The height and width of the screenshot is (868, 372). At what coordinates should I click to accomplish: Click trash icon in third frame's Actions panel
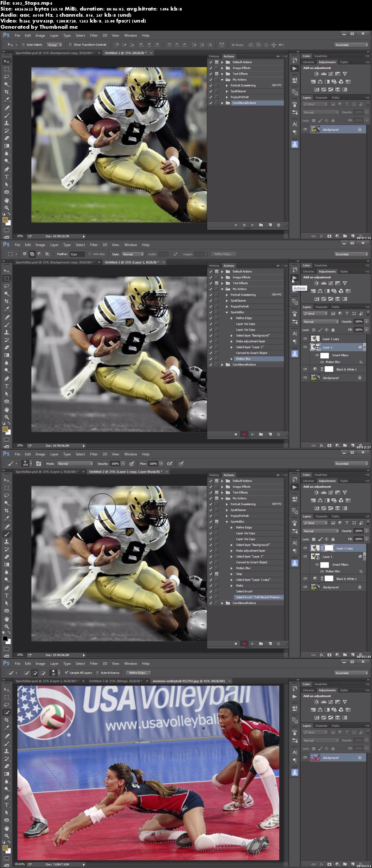279,644
